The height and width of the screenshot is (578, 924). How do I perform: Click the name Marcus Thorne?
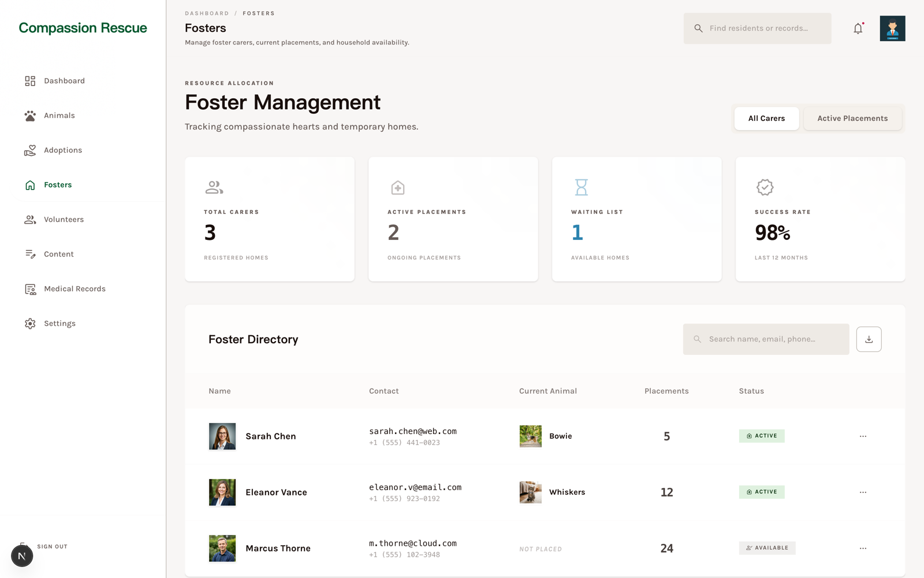tap(278, 549)
